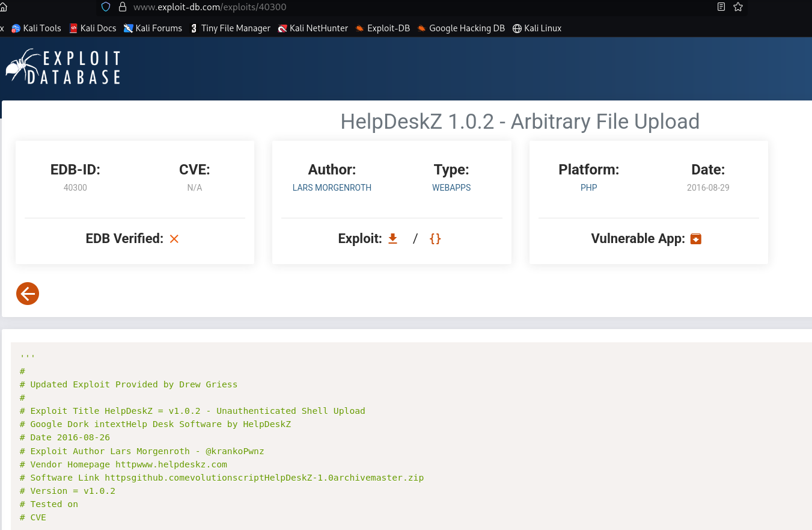Click the home icon in browser toolbar
The width and height of the screenshot is (812, 530).
[x=2, y=7]
